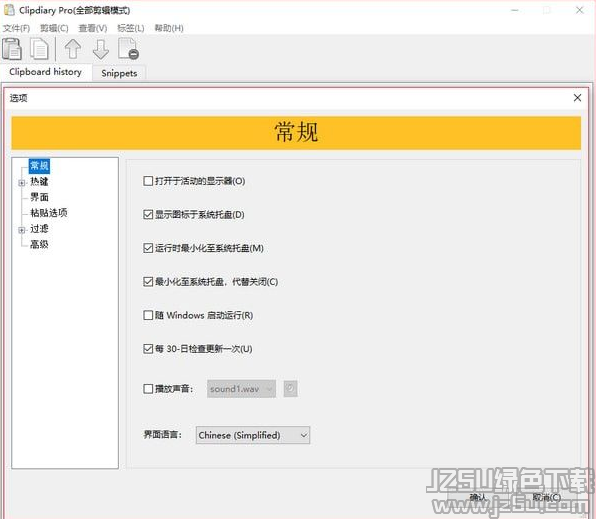Select 常规 in the options tree
The height and width of the screenshot is (519, 596).
click(39, 166)
